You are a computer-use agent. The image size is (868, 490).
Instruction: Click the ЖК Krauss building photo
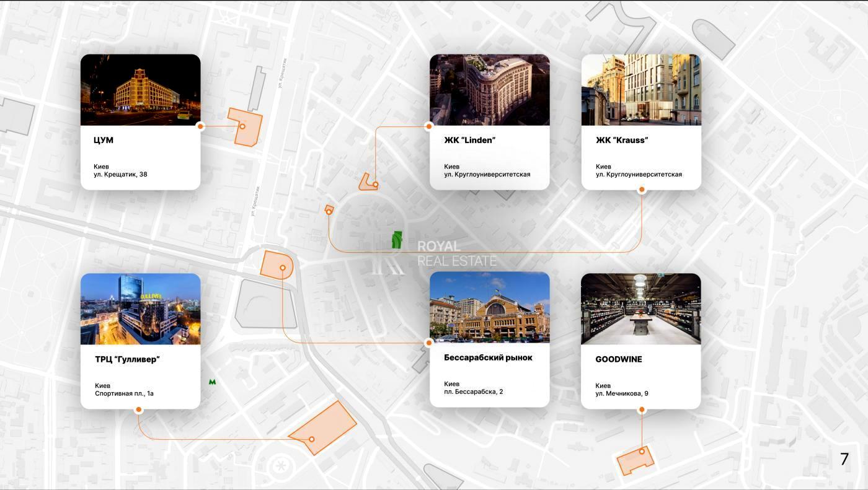click(x=641, y=90)
